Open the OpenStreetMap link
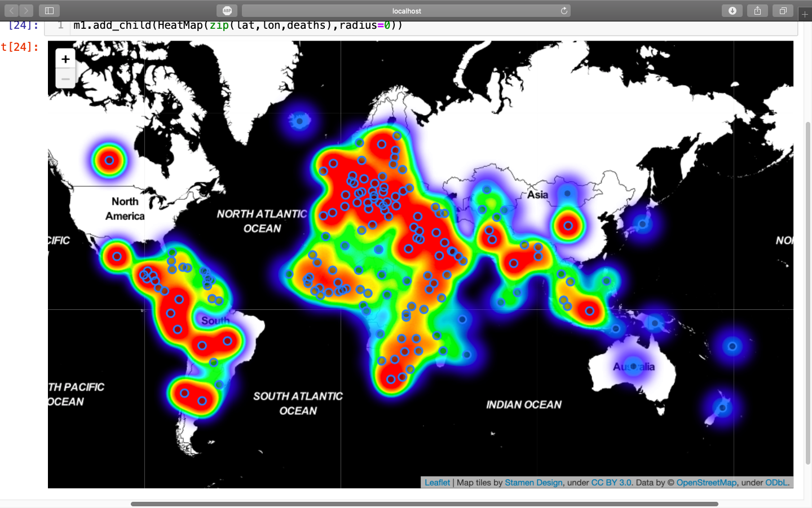The height and width of the screenshot is (508, 812). (707, 483)
